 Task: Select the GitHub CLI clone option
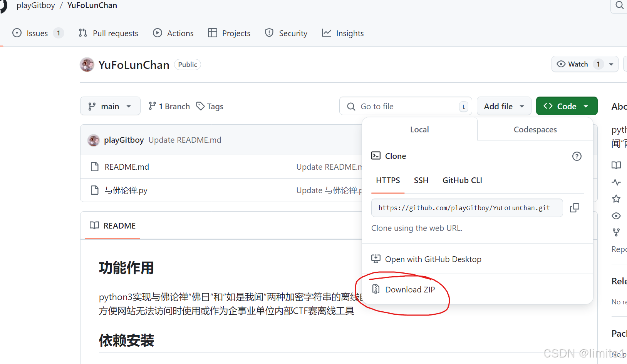click(x=462, y=180)
